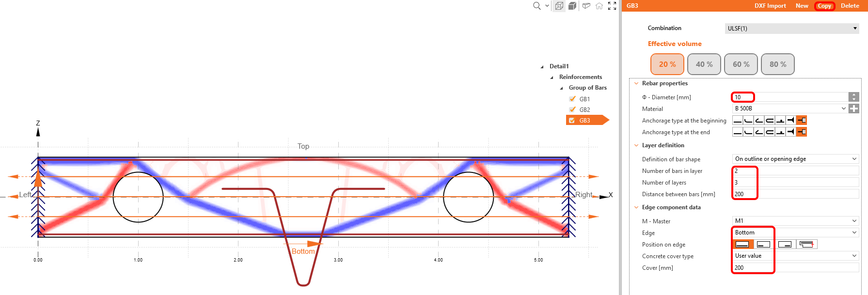Open the Material B 500B dropdown
The height and width of the screenshot is (295, 868).
pyautogui.click(x=790, y=109)
